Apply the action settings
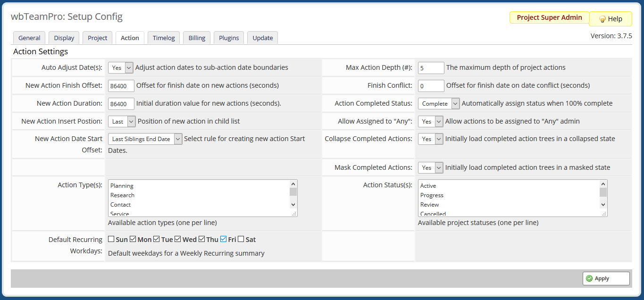 pos(606,278)
